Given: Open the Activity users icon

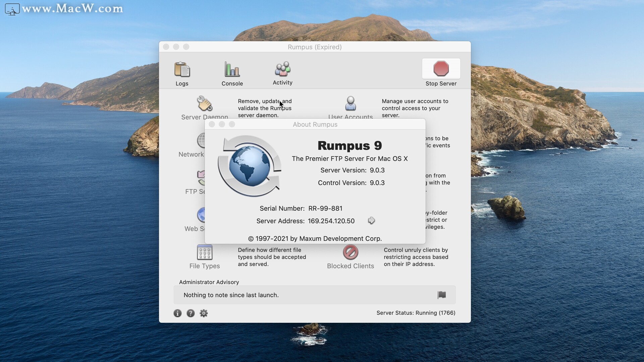Looking at the screenshot, I should [x=282, y=69].
